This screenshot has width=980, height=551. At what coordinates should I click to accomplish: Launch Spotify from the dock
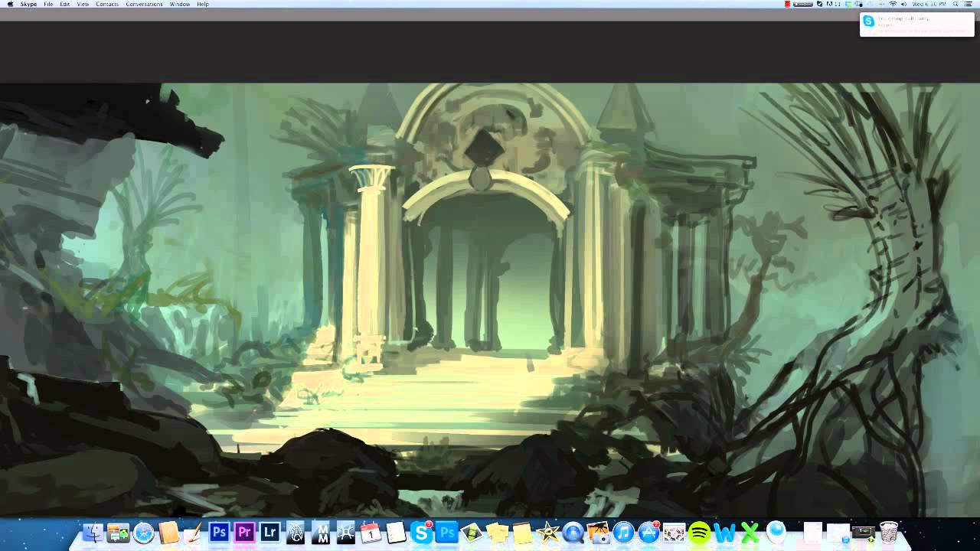(x=699, y=532)
